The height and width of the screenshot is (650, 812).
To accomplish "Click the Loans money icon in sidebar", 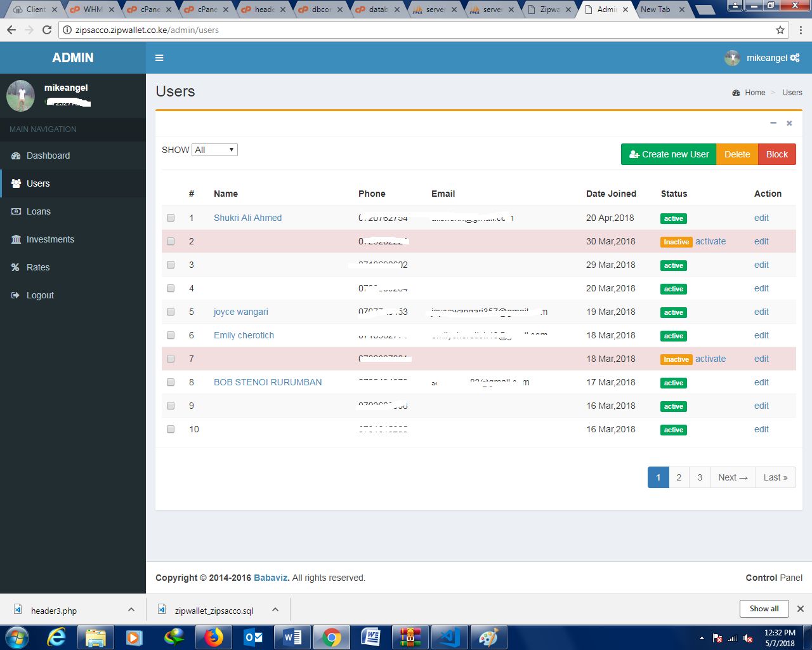I will click(x=16, y=211).
